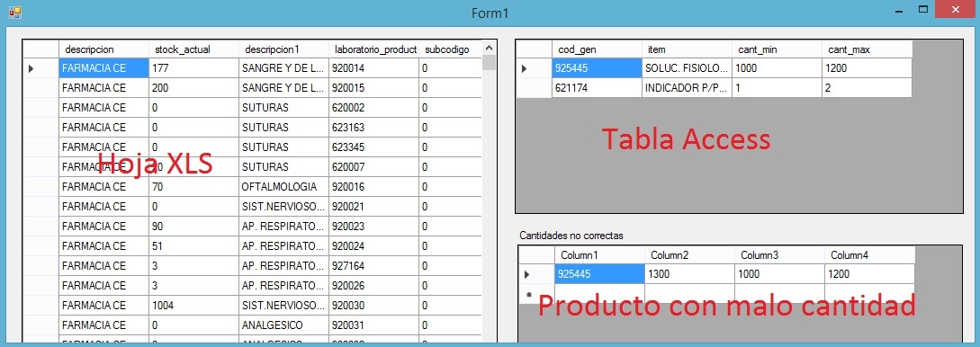Click the Column1 header in Cantidades grid

pos(599,255)
